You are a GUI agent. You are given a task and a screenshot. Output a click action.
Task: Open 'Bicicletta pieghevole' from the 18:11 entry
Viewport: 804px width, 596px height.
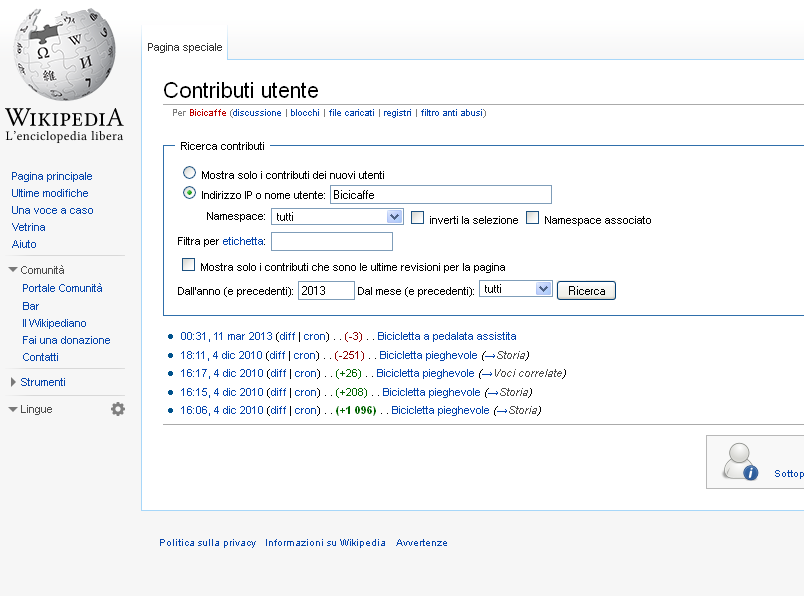[x=428, y=355]
